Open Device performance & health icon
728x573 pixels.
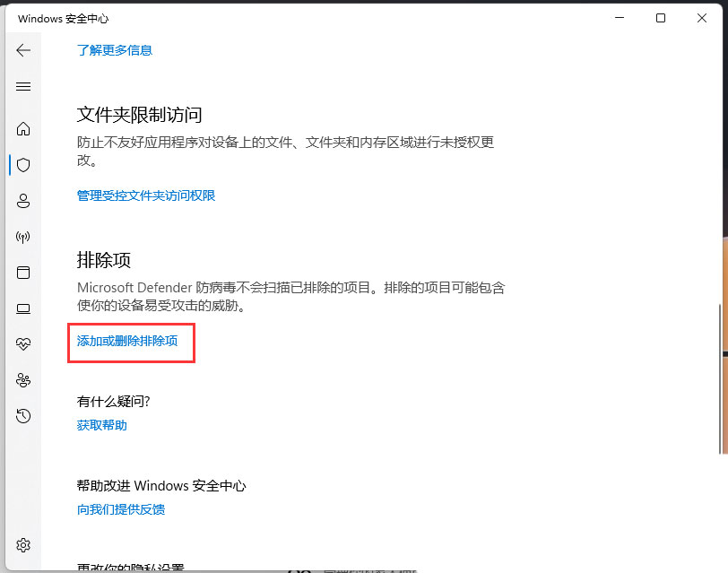click(x=23, y=344)
